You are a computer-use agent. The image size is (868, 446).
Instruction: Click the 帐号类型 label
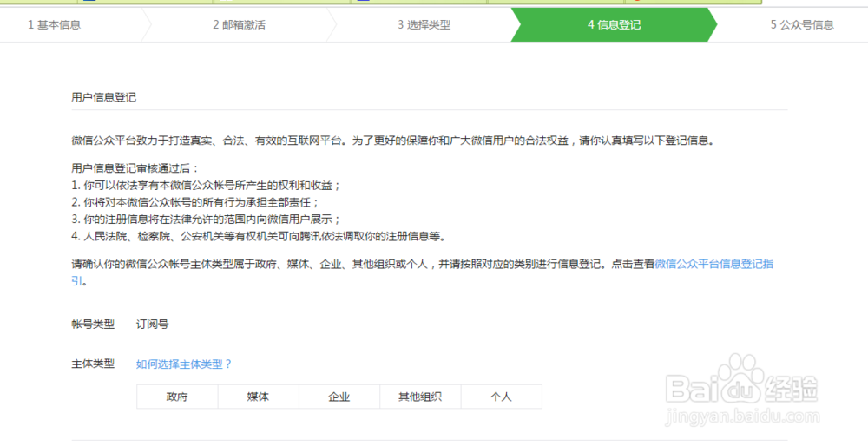click(93, 325)
